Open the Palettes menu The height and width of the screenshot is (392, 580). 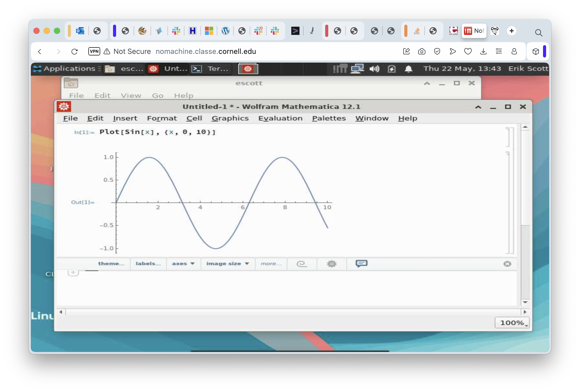[329, 118]
